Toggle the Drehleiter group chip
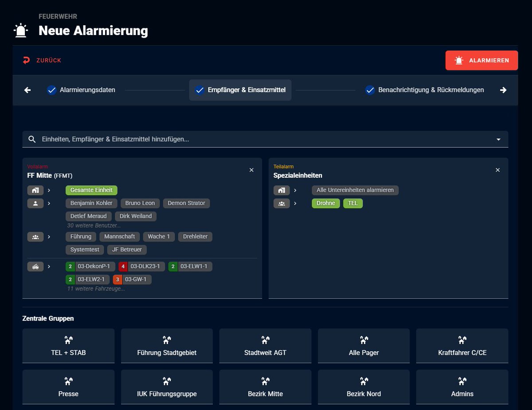Viewport: 532px width, 410px height. 196,237
